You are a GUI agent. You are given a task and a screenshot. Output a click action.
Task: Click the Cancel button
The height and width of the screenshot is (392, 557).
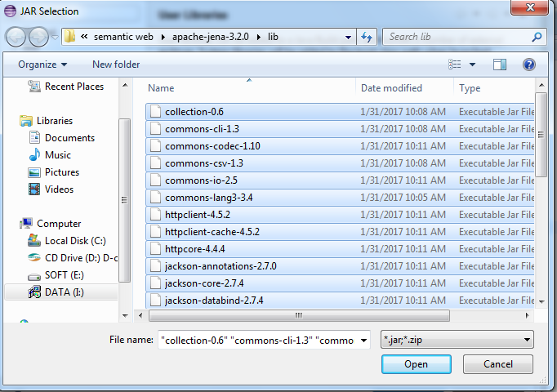click(497, 364)
